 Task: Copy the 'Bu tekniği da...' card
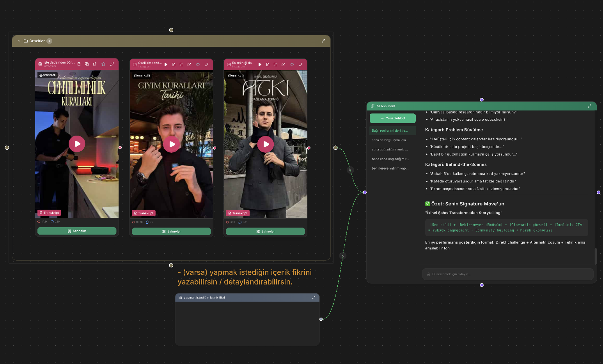pyautogui.click(x=275, y=64)
